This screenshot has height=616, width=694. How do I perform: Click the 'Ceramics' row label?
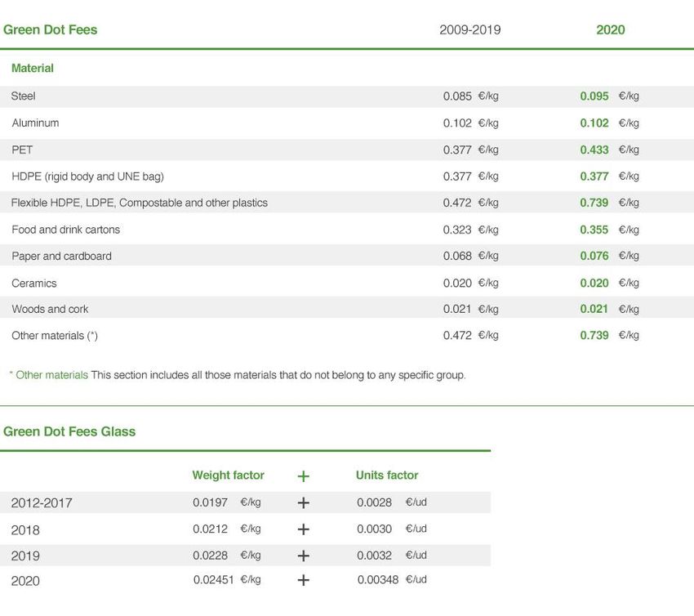click(x=34, y=283)
